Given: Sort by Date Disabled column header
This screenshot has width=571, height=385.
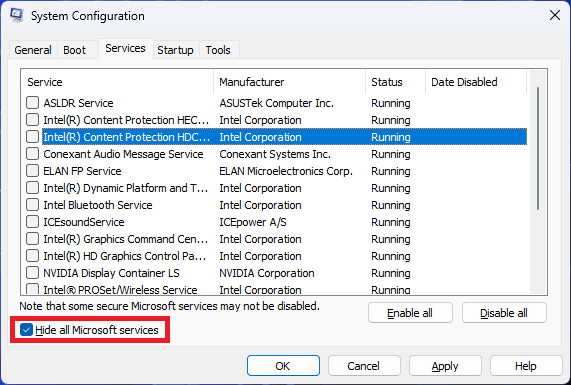Looking at the screenshot, I should click(x=476, y=82).
